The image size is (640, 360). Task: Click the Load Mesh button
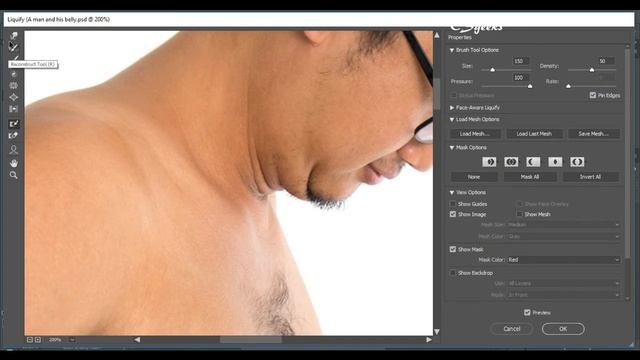pos(475,133)
